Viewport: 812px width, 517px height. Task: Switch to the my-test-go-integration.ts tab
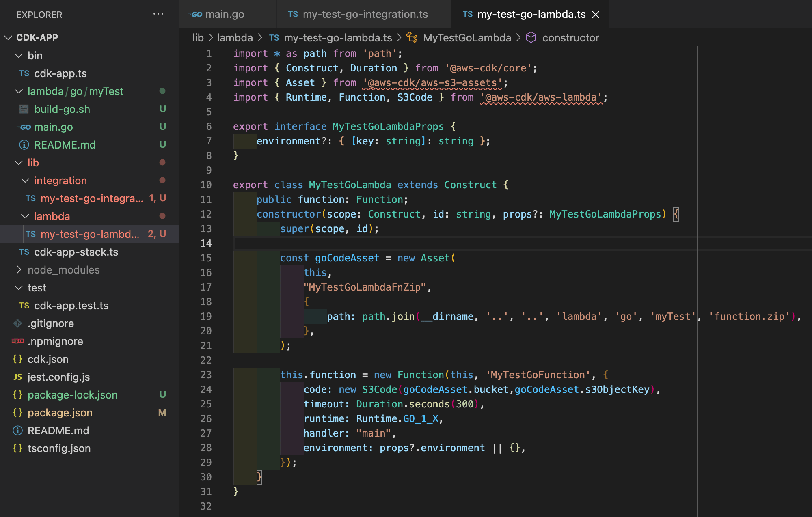tap(364, 14)
